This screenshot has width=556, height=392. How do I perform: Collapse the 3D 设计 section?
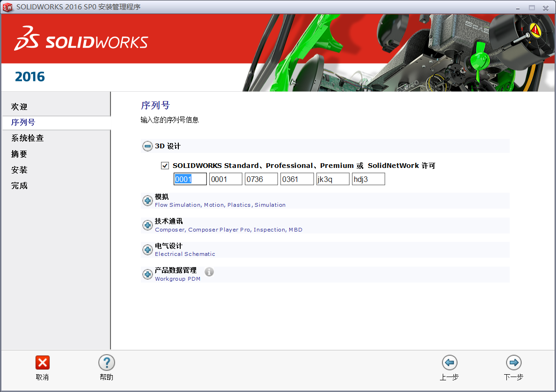click(x=147, y=146)
